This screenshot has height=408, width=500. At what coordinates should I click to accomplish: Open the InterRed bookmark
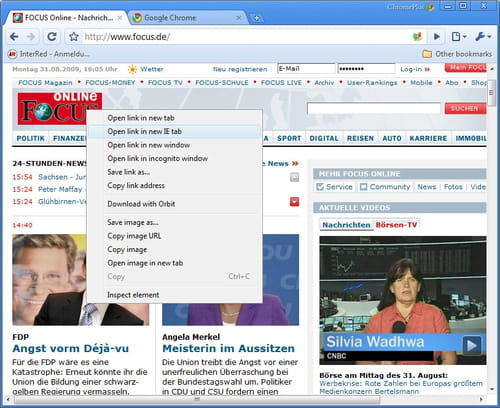tap(49, 54)
